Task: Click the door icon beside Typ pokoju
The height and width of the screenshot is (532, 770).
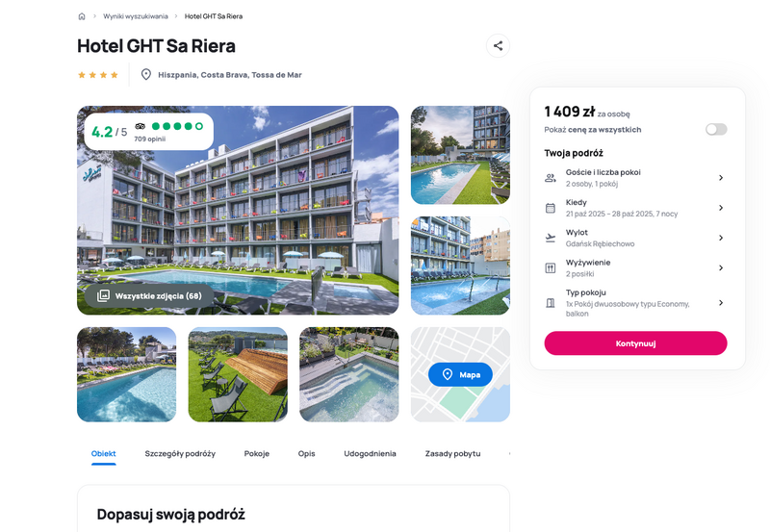Action: pos(551,303)
